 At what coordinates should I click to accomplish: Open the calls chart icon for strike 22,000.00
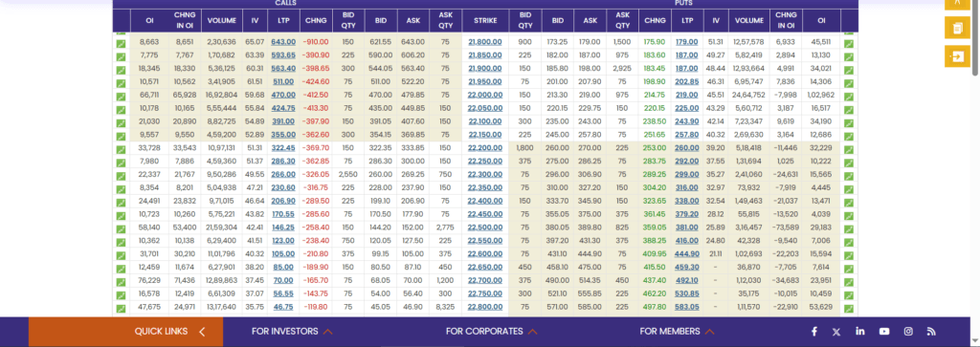(121, 96)
